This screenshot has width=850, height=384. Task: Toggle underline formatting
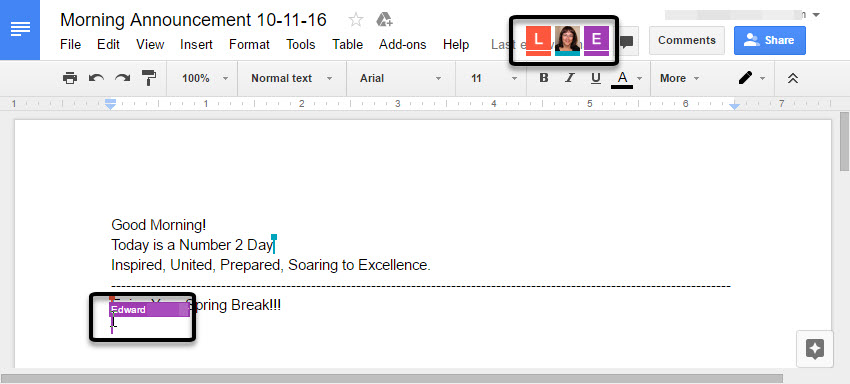click(x=596, y=78)
